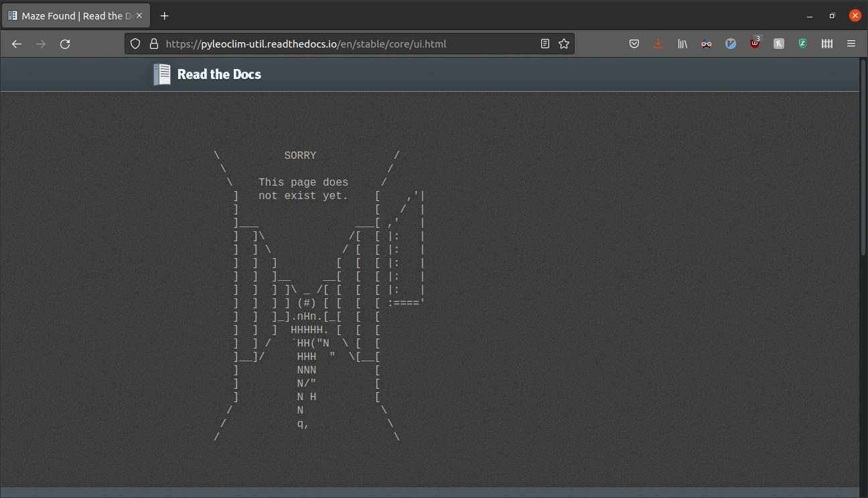This screenshot has width=868, height=498.
Task: Click inside the address bar
Action: point(335,44)
